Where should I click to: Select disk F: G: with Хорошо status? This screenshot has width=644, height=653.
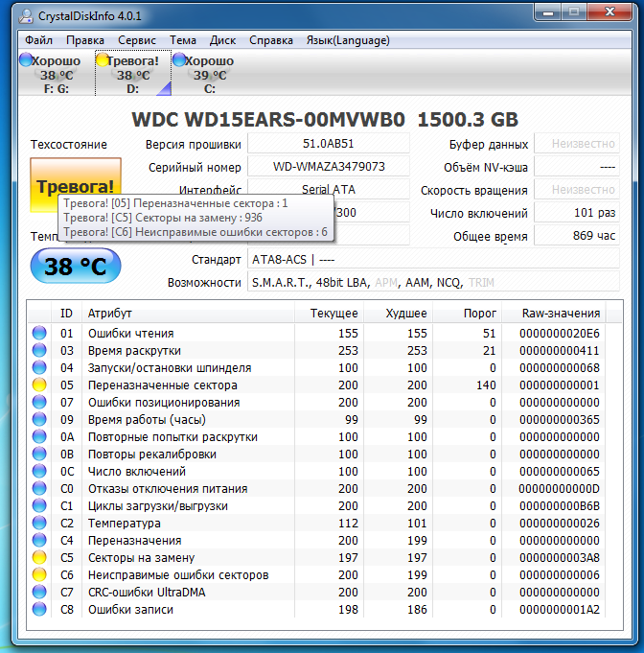(57, 74)
